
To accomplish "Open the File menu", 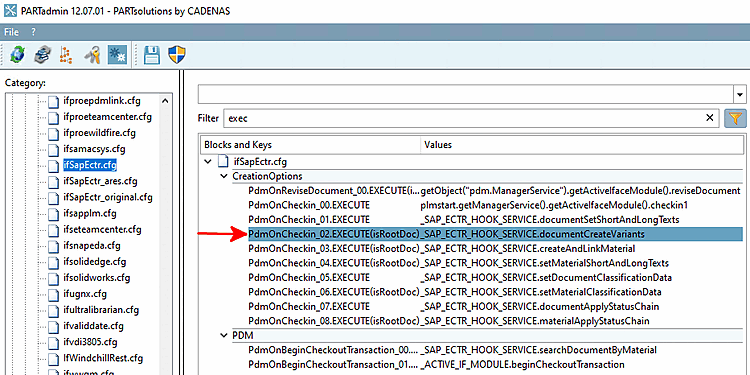I will 11,32.
